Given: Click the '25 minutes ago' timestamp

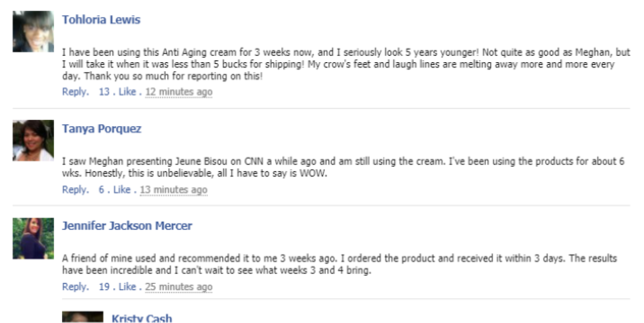Looking at the screenshot, I should point(178,287).
